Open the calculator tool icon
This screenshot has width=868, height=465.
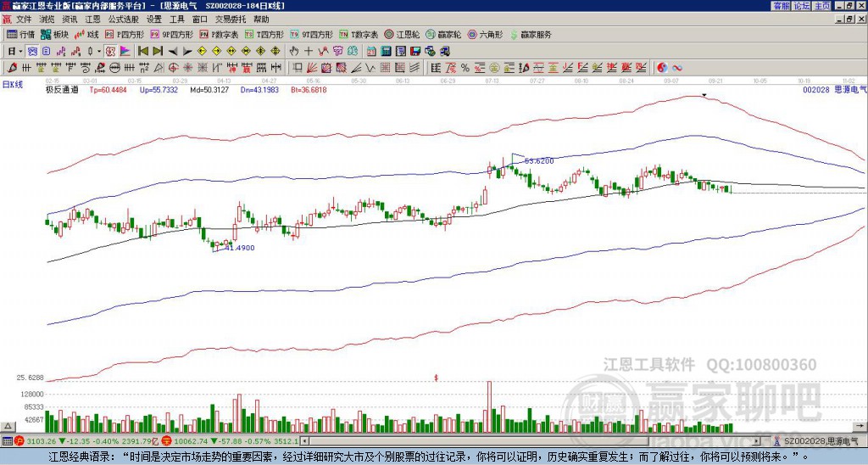pos(386,52)
